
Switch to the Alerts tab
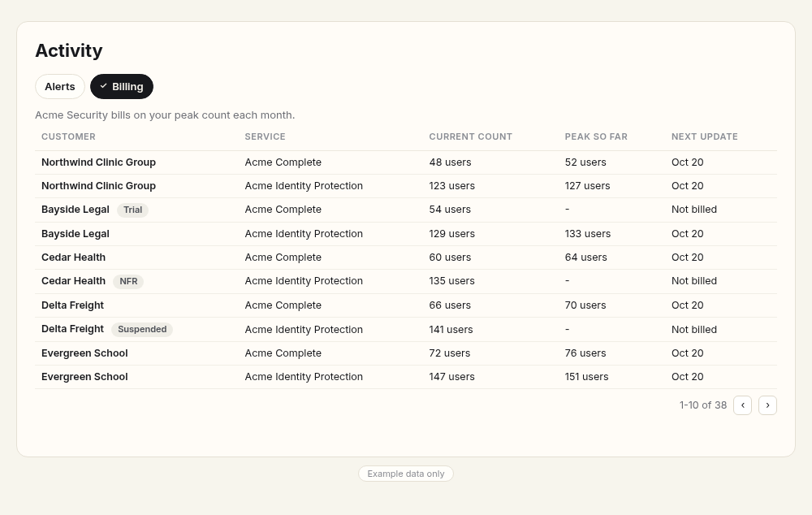click(x=59, y=87)
